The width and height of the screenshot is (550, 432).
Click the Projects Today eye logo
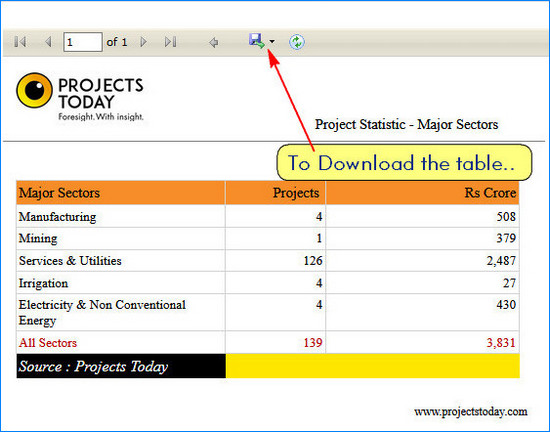click(x=34, y=90)
